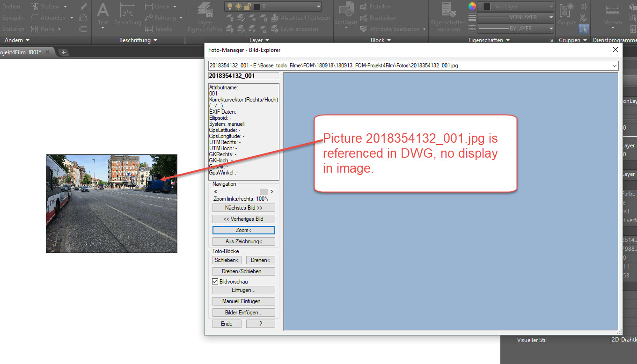Select the Text annotation tool
This screenshot has height=364, width=637.
[x=103, y=16]
